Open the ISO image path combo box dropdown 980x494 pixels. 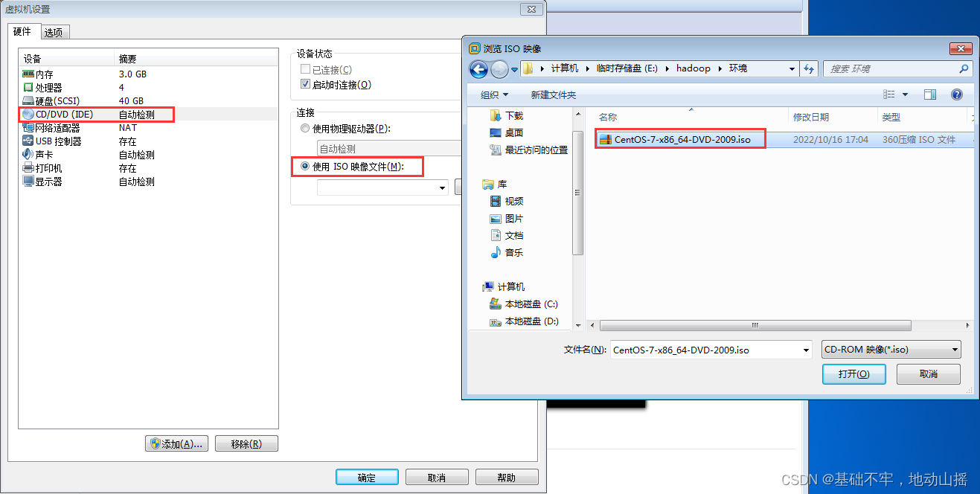tap(443, 188)
